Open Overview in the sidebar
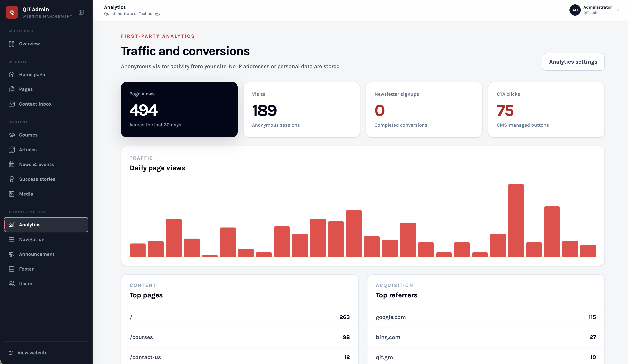The width and height of the screenshot is (628, 364). point(46,44)
